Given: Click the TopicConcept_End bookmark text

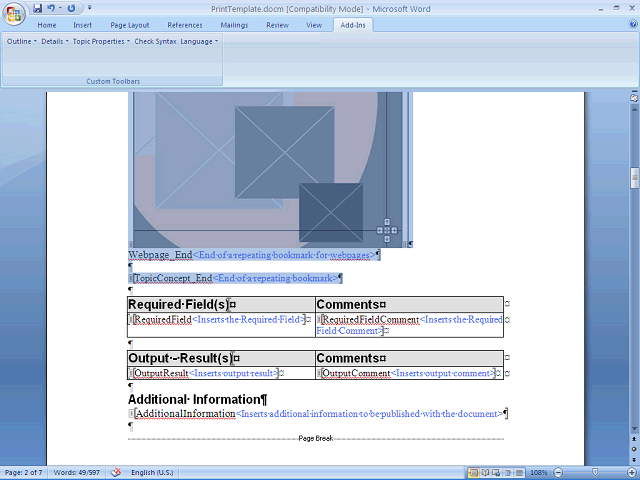Looking at the screenshot, I should click(173, 278).
